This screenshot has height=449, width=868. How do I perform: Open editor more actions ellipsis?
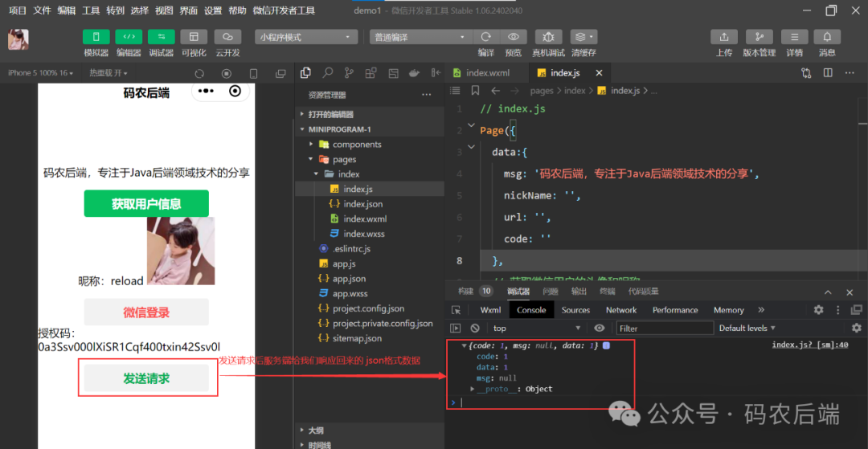click(x=850, y=72)
